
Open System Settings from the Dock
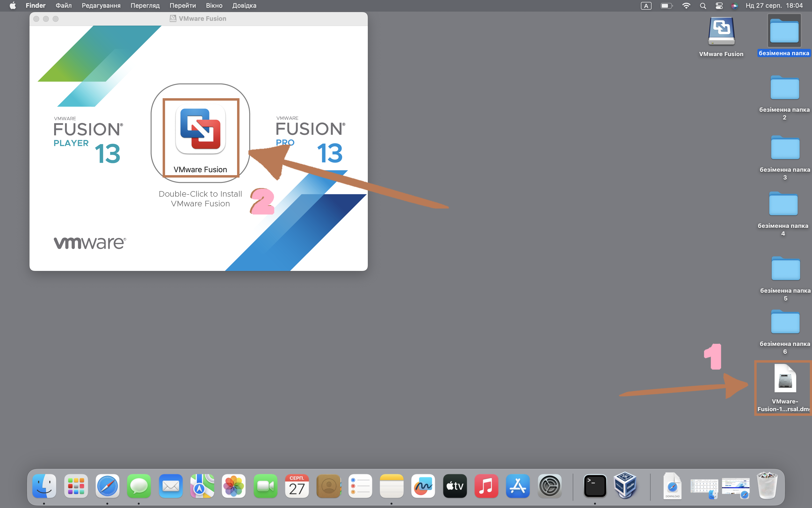point(550,486)
